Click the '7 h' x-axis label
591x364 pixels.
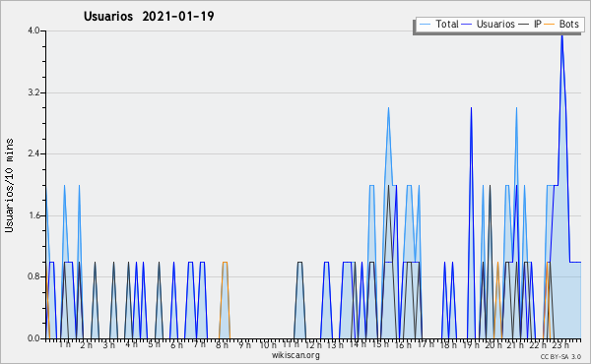point(199,344)
